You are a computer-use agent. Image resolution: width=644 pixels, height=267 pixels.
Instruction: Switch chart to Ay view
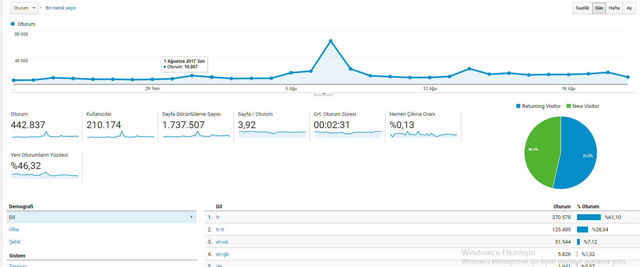[629, 8]
